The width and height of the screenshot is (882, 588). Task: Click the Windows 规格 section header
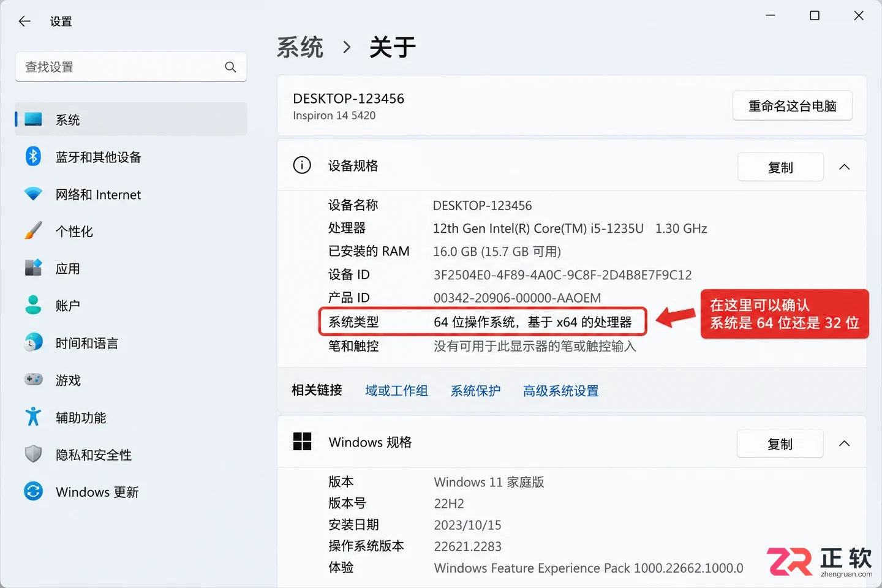coord(571,442)
